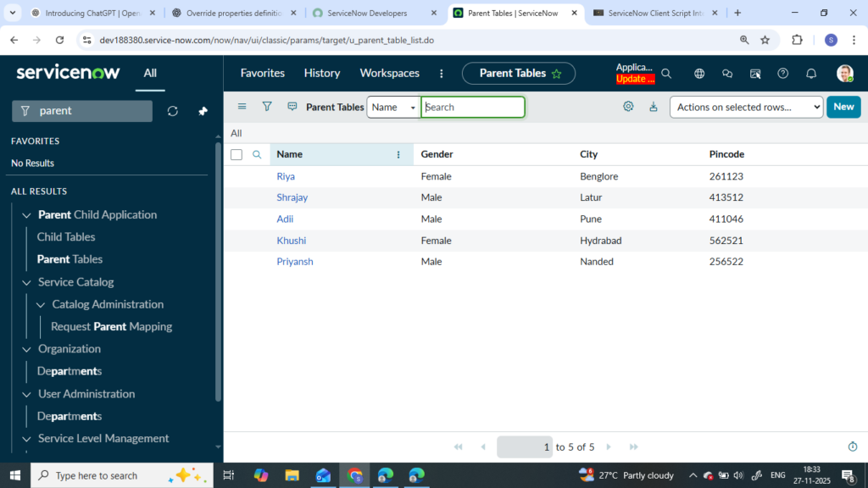Favorite Parent Tables using the star

(557, 74)
